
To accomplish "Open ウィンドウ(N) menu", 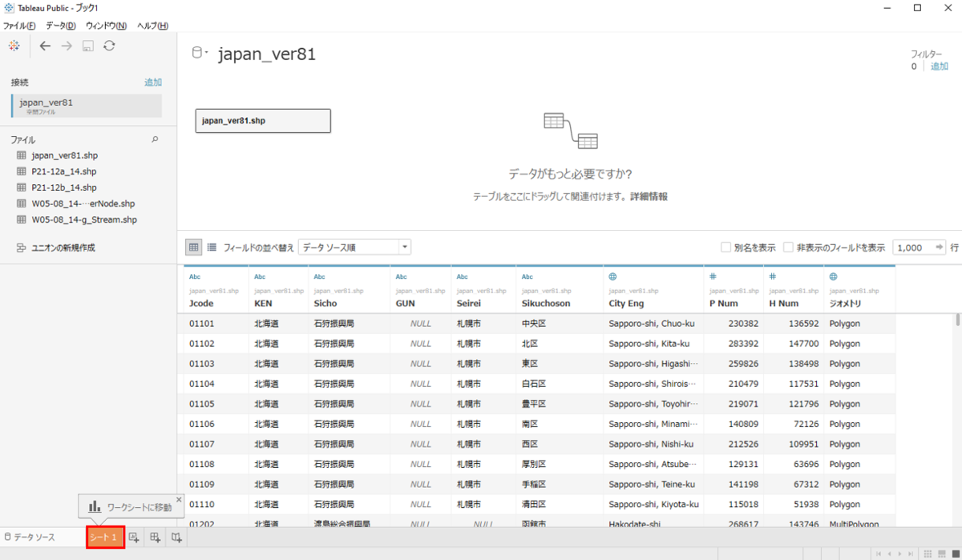I will click(x=106, y=26).
